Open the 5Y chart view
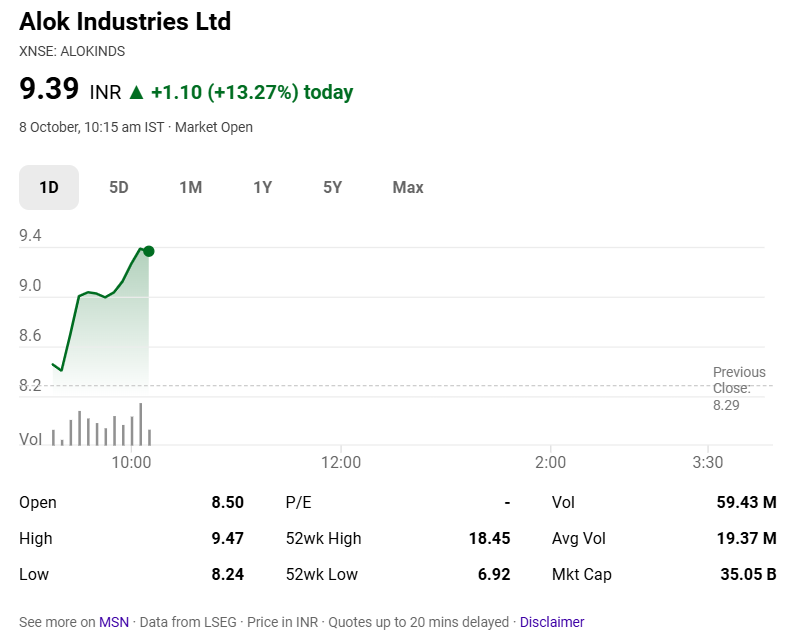Screen dimensions: 793x635 (332, 188)
